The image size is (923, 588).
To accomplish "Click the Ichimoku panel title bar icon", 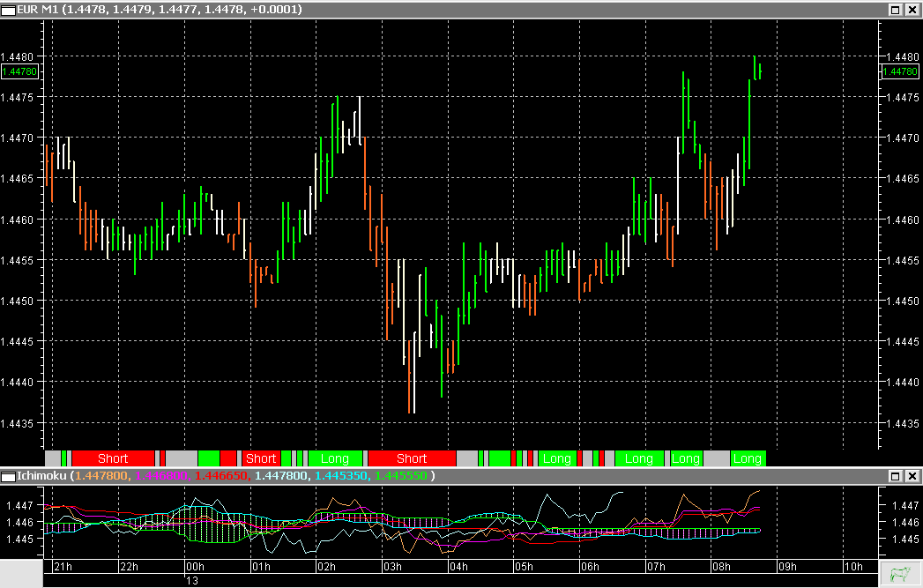I will tap(8, 475).
